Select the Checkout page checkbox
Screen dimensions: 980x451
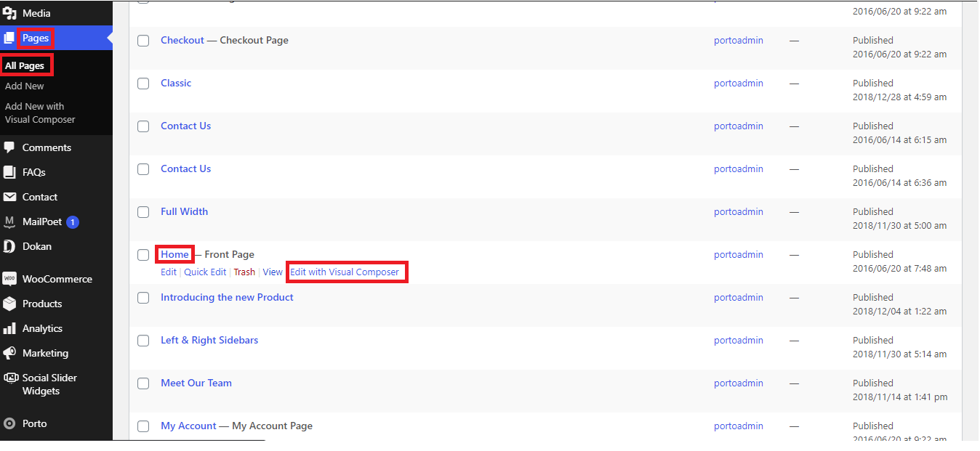click(x=143, y=41)
